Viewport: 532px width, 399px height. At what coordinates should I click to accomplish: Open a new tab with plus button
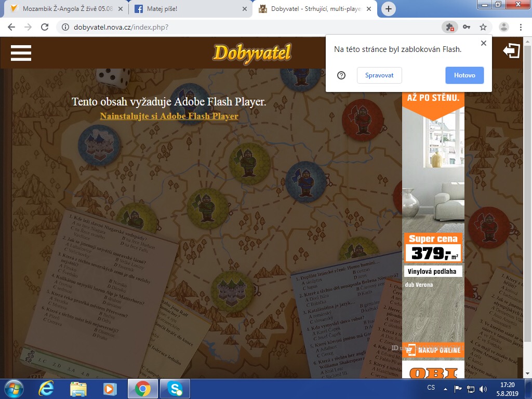[x=389, y=9]
